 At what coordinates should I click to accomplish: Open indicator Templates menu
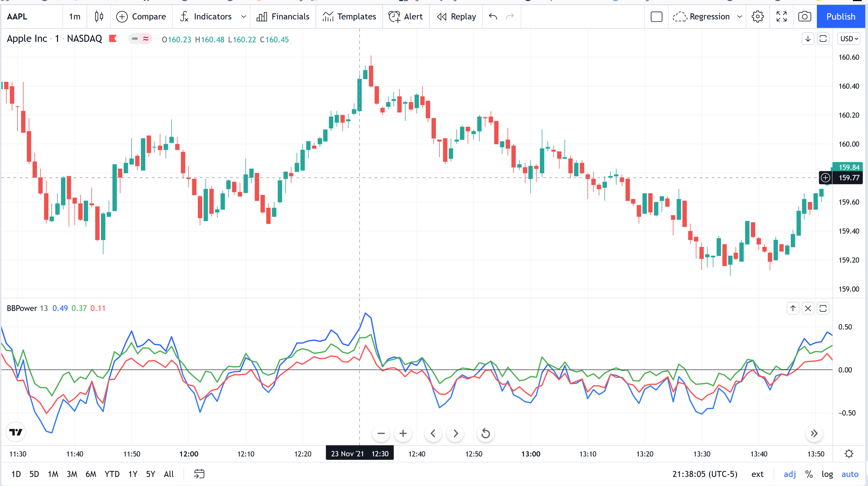click(349, 16)
